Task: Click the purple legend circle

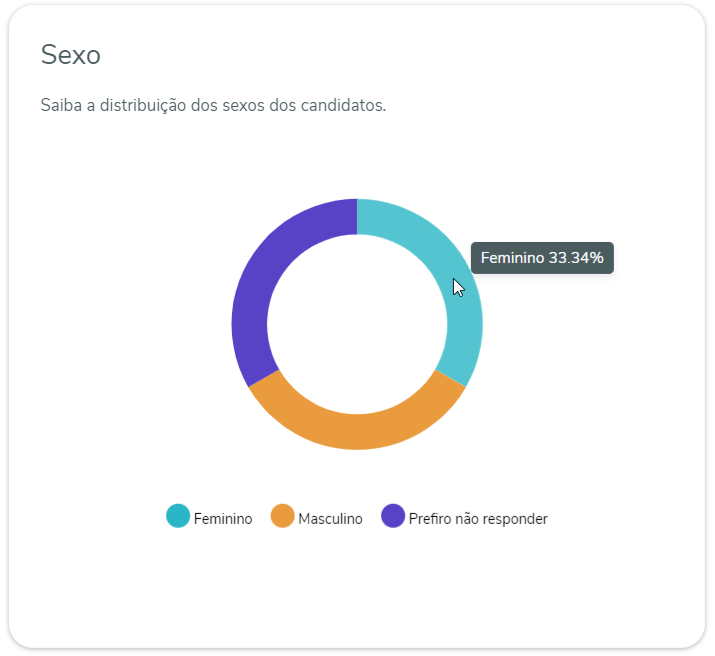Action: tap(393, 517)
